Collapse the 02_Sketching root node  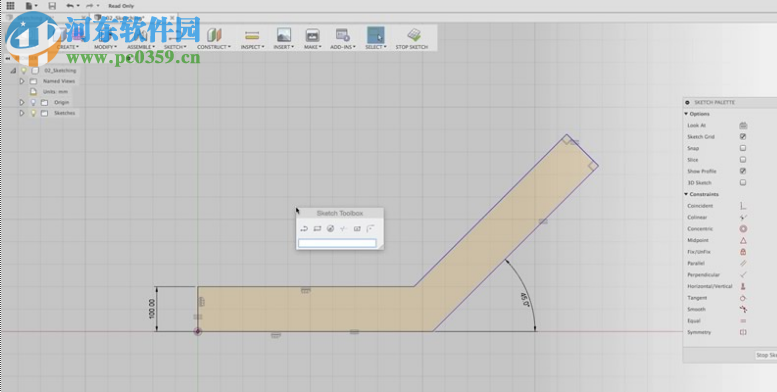click(13, 70)
